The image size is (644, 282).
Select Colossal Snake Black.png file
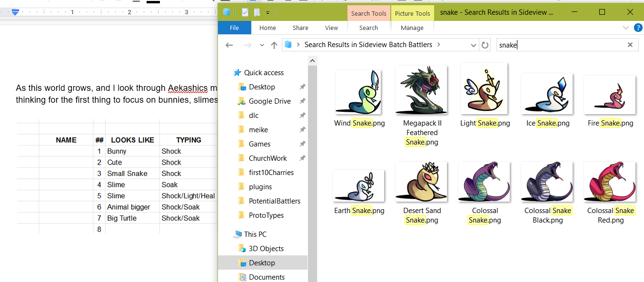(547, 182)
